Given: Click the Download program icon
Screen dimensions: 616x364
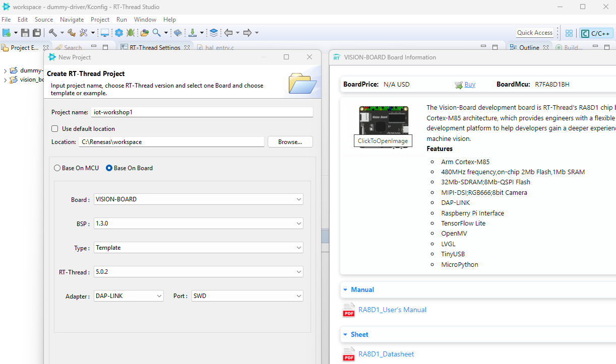Looking at the screenshot, I should pos(192,33).
